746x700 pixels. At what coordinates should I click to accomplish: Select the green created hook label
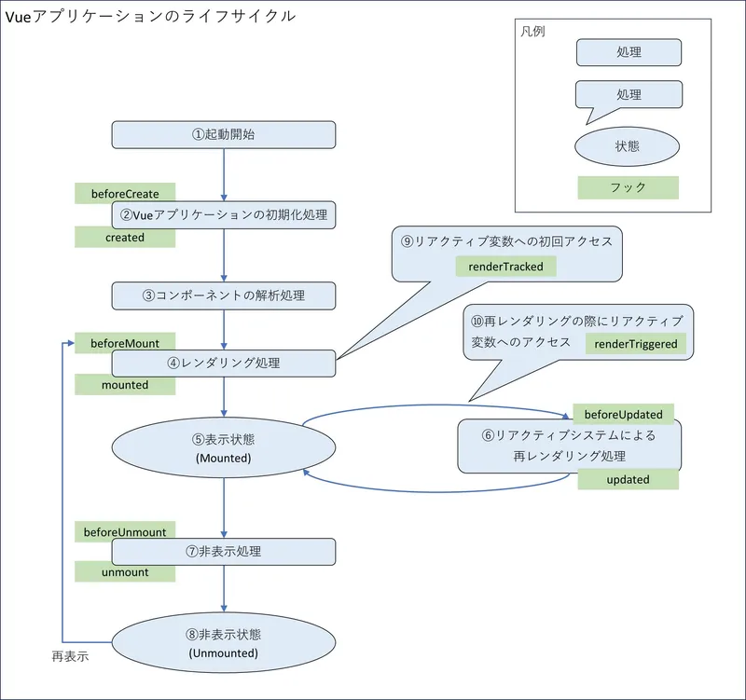[124, 238]
